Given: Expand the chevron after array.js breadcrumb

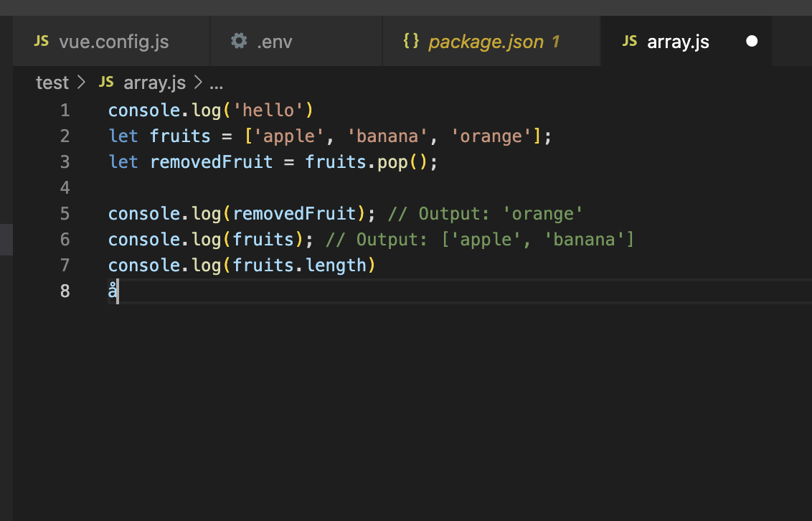Looking at the screenshot, I should (197, 83).
